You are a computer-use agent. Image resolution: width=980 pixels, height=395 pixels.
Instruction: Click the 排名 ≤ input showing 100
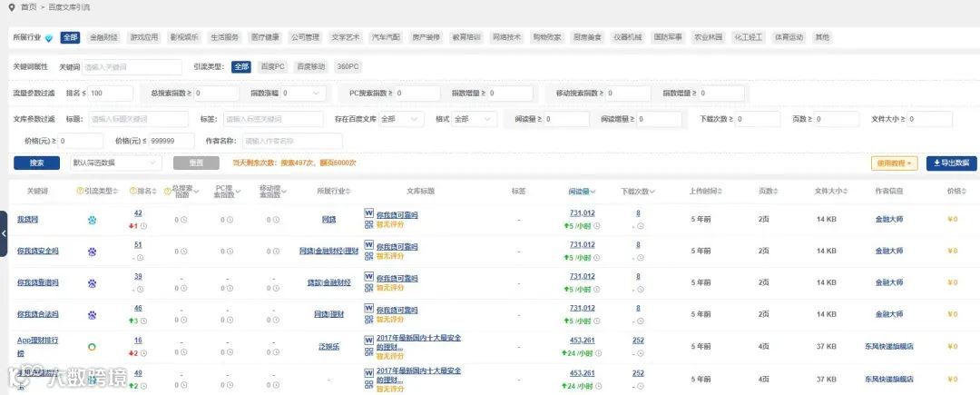110,94
